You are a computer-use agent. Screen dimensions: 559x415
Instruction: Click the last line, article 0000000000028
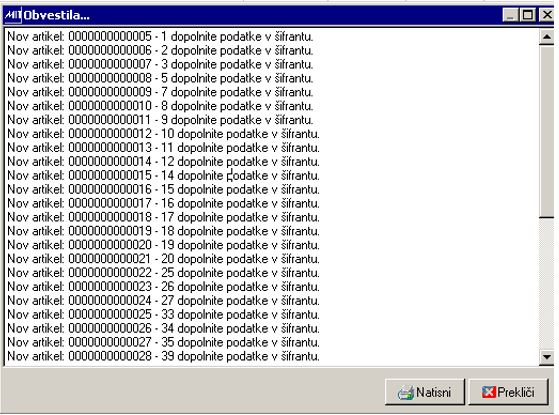pyautogui.click(x=163, y=357)
